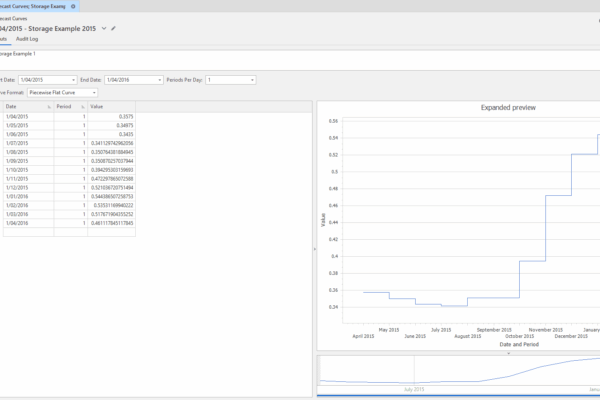Switch to the Audit Log tab

point(27,39)
